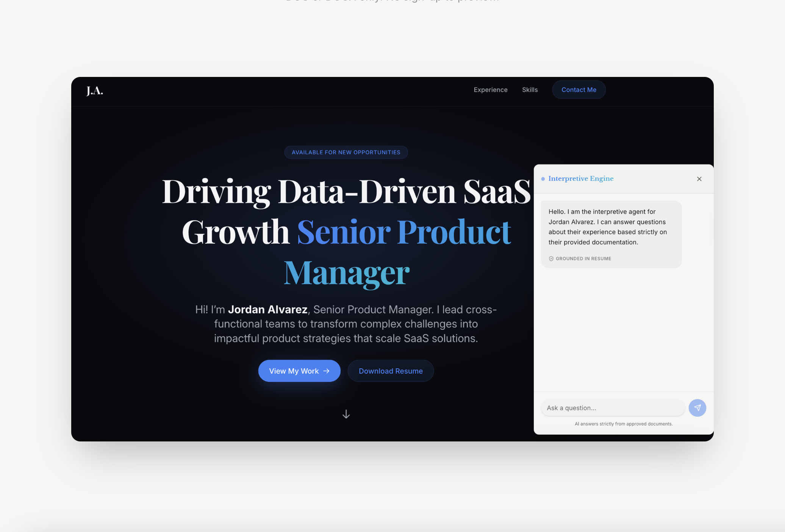Image resolution: width=785 pixels, height=532 pixels.
Task: Click the AVAILABLE FOR NEW OPPORTUNITIES badge
Action: (346, 152)
